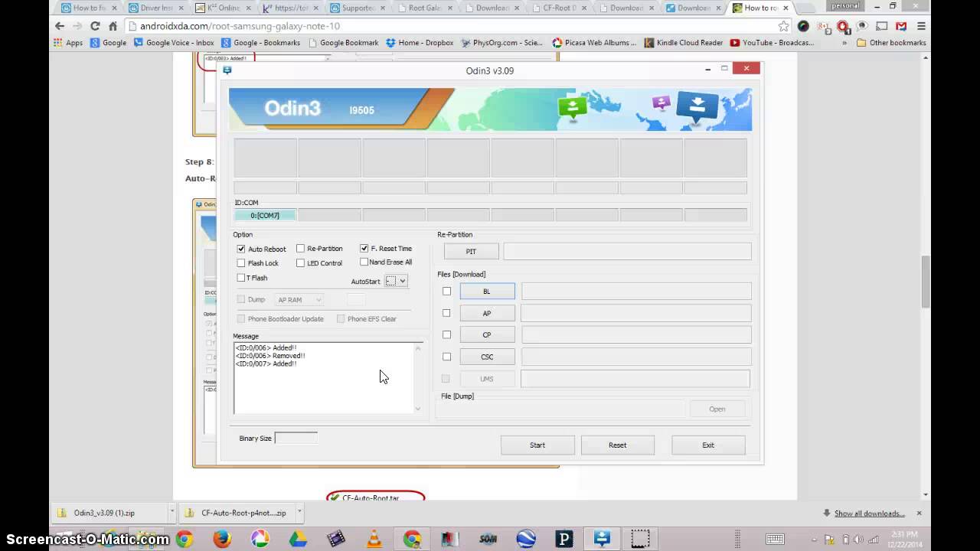Screen dimensions: 980x551
Task: Tick the checkbox next to CP
Action: click(446, 334)
